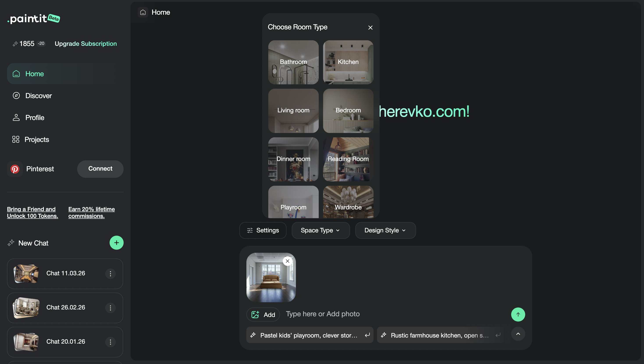The image size is (644, 364).
Task: Start a New Chat with the plus icon
Action: pyautogui.click(x=116, y=242)
